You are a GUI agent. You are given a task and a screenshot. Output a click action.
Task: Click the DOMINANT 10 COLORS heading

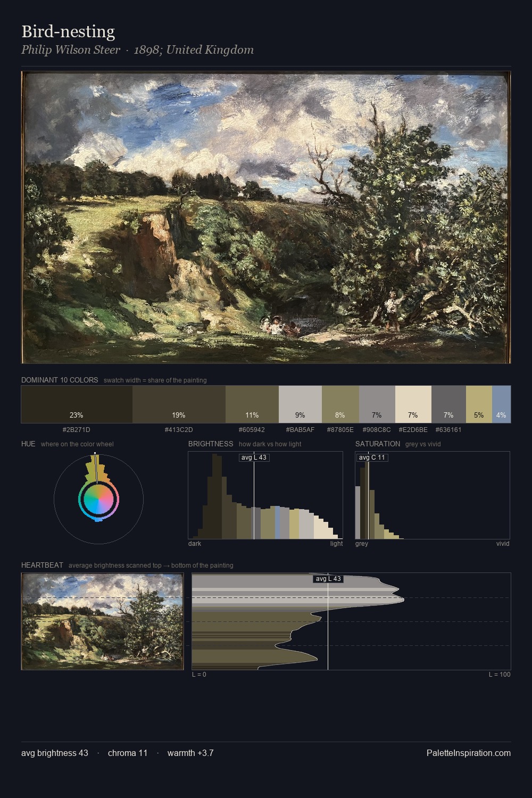[60, 380]
